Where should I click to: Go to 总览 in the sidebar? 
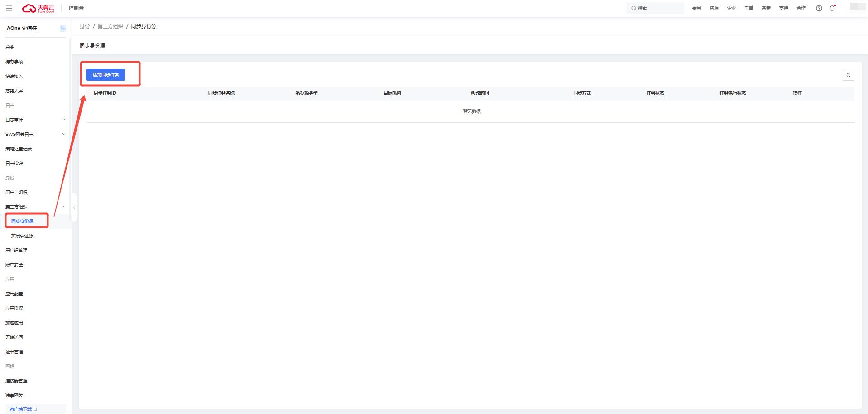(10, 47)
